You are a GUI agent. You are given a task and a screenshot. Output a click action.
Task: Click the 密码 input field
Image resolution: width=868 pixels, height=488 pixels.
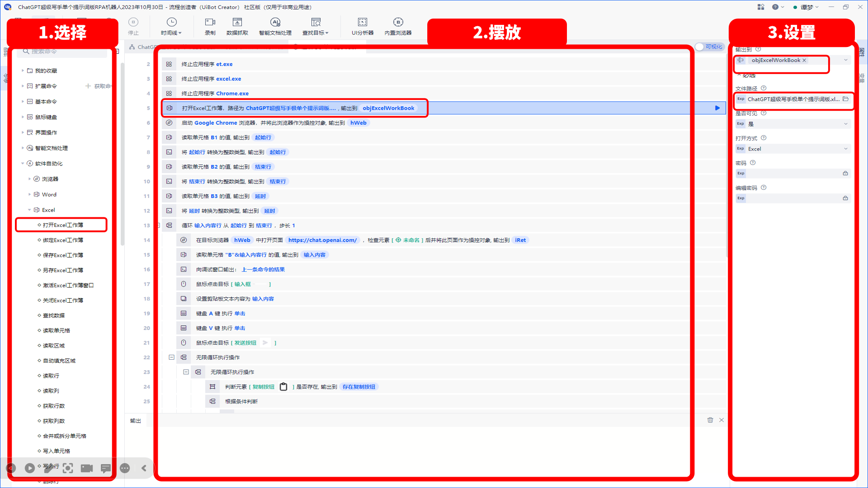793,174
